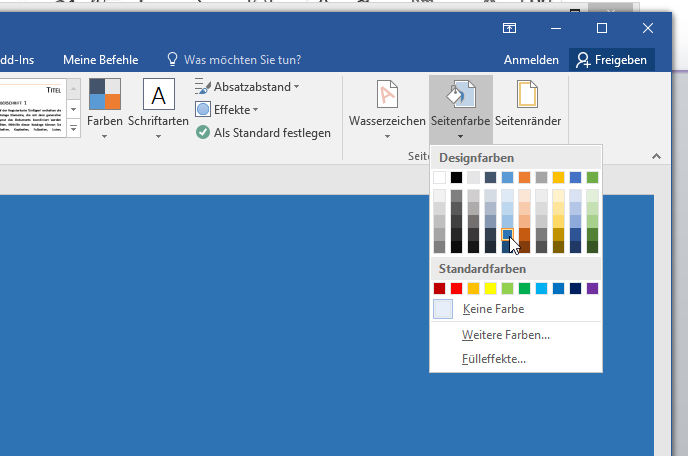
Task: Click into Was möchten Sie tun? field
Action: (x=242, y=60)
